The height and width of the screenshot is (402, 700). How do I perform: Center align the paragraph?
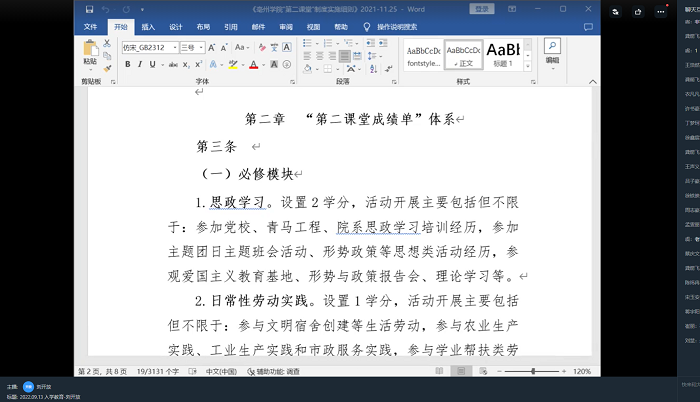tap(320, 56)
